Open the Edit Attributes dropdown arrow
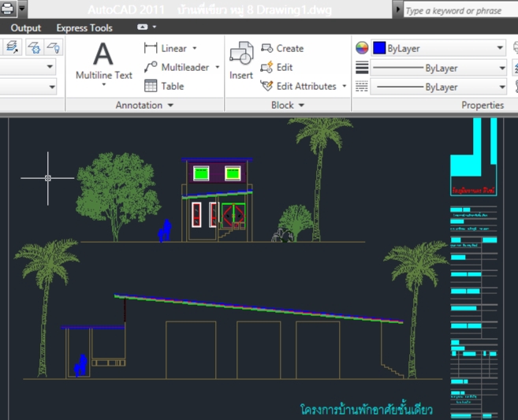The image size is (518, 420). (x=345, y=86)
